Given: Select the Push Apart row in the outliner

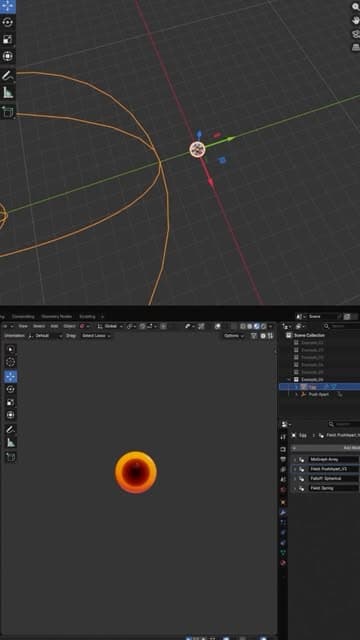Looking at the screenshot, I should (319, 394).
